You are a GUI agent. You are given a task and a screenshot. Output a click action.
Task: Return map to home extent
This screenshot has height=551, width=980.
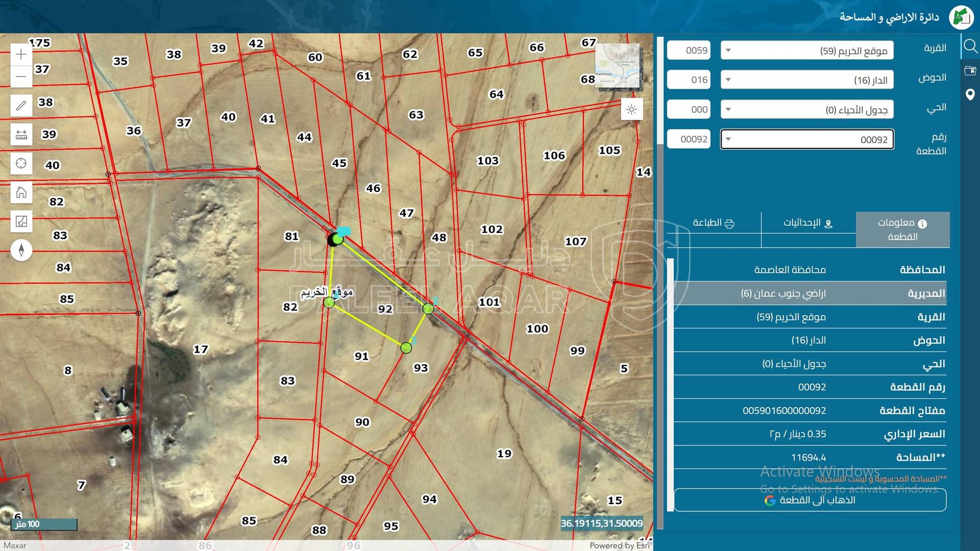[x=21, y=192]
